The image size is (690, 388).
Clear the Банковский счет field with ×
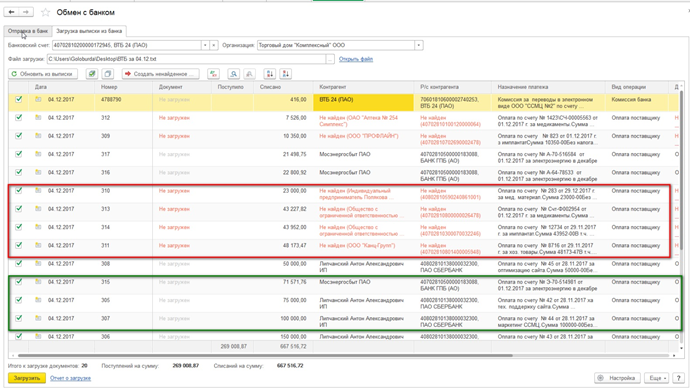point(214,45)
